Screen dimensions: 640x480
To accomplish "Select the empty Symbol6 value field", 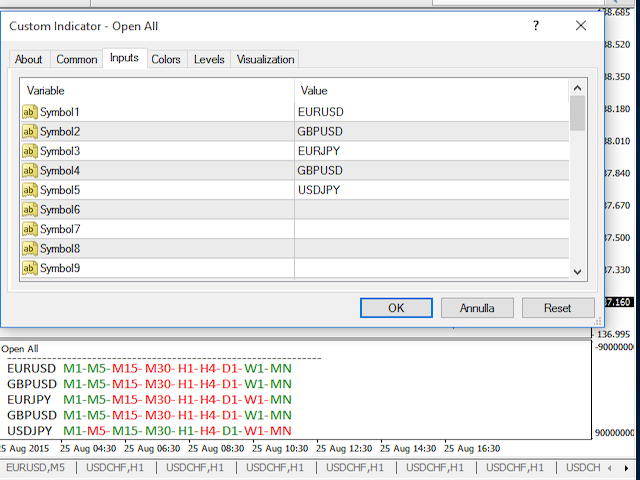I will pos(430,210).
